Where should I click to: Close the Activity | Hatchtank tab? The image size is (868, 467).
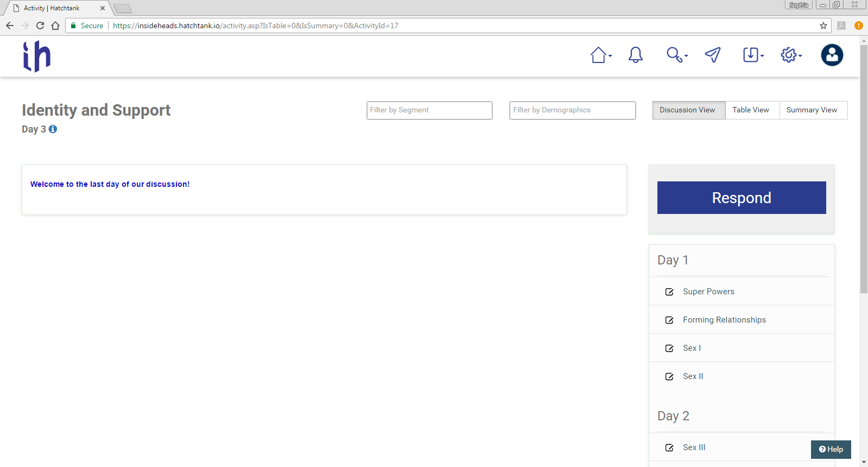[103, 8]
